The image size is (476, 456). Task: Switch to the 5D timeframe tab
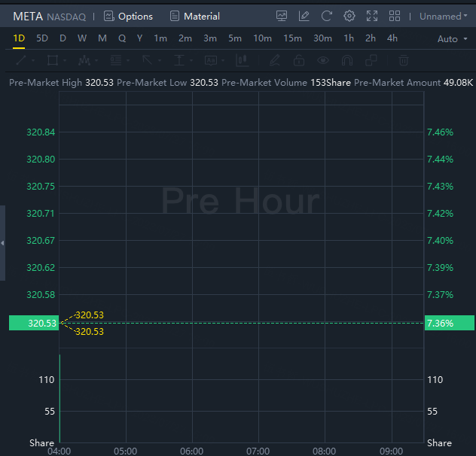[x=42, y=38]
